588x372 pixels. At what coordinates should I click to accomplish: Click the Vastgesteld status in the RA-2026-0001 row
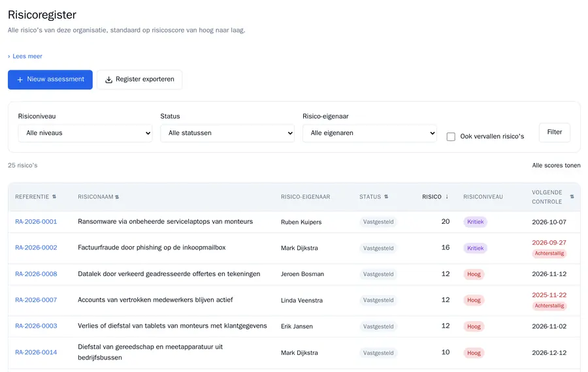coord(378,222)
